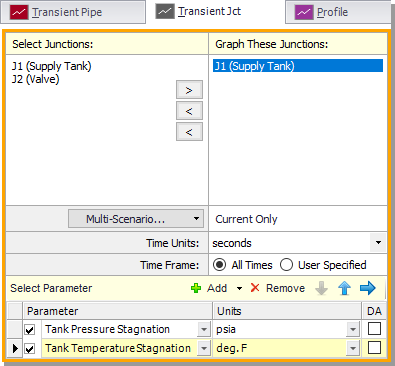Click the green plus Add icon
The height and width of the screenshot is (366, 395).
(196, 288)
